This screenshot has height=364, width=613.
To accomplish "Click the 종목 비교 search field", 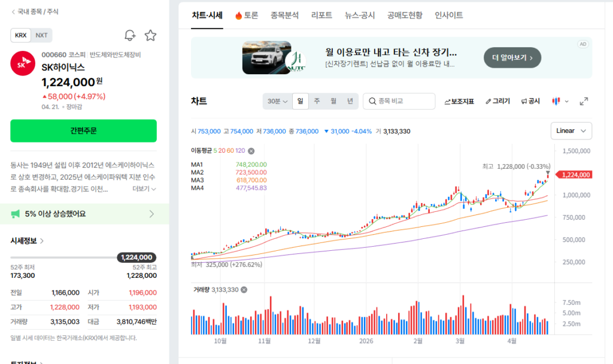I will 399,101.
